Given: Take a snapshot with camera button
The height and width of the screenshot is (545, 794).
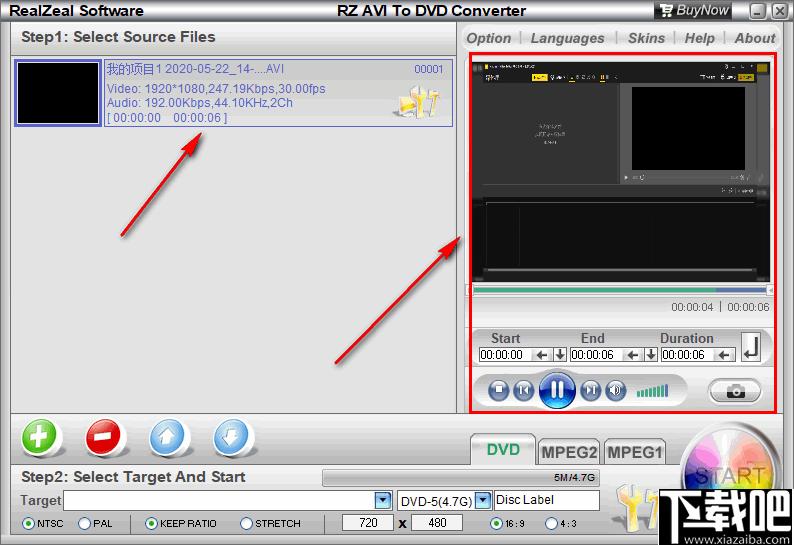Looking at the screenshot, I should (x=735, y=391).
